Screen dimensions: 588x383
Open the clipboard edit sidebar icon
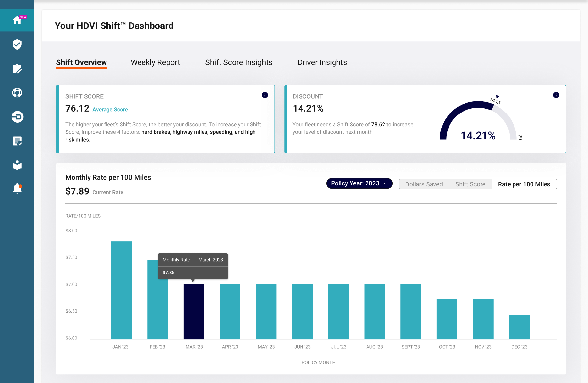(x=17, y=69)
